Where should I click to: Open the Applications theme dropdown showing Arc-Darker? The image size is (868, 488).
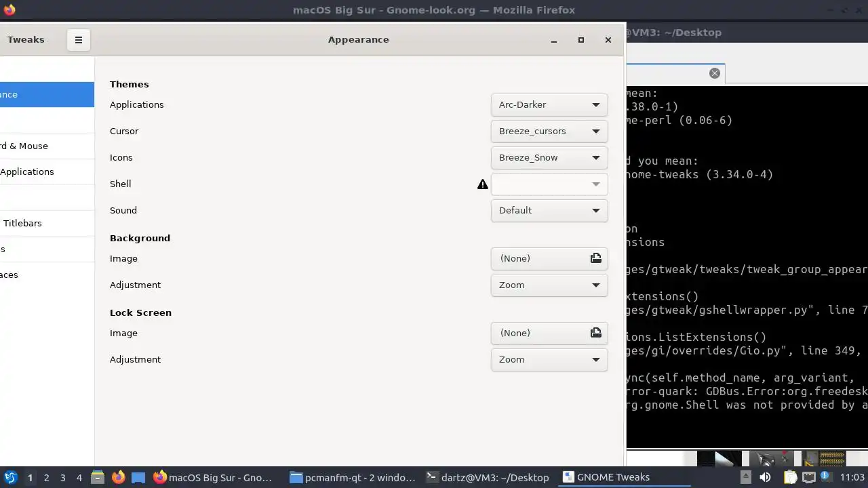click(x=549, y=105)
